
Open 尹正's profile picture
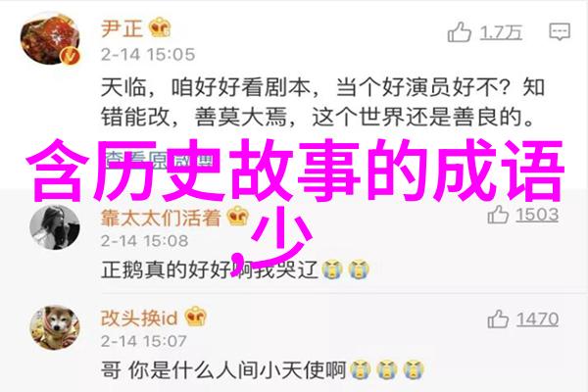coord(50,40)
